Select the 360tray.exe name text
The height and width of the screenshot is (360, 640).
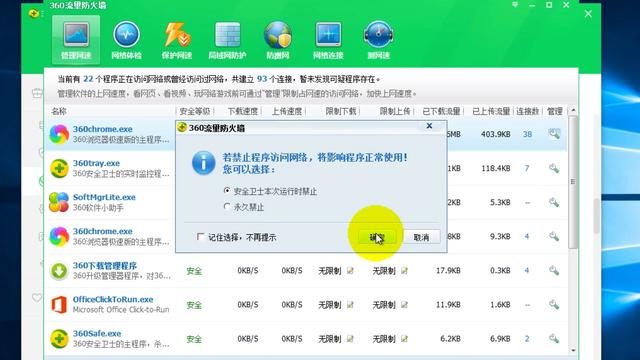96,163
